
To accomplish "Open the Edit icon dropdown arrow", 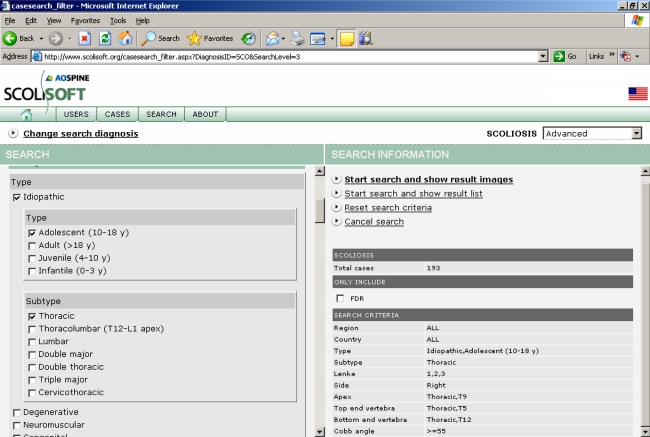I will pos(332,39).
